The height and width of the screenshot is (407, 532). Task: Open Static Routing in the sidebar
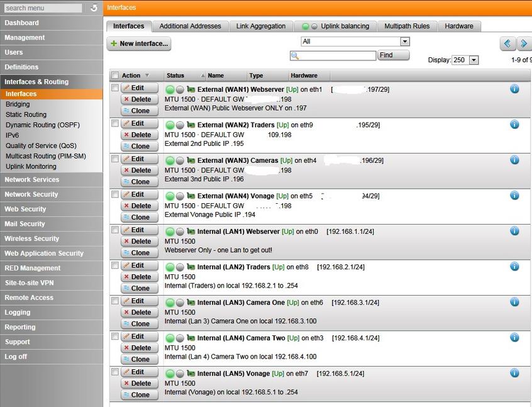pos(26,114)
